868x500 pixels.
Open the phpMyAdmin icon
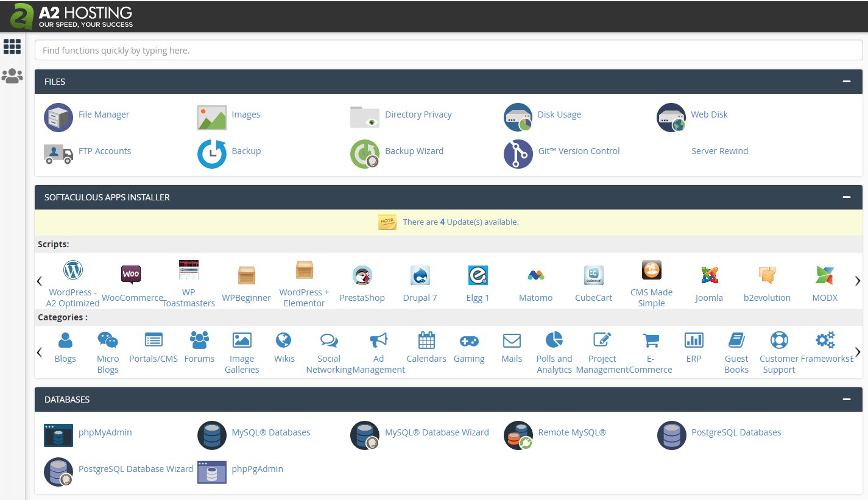(58, 435)
